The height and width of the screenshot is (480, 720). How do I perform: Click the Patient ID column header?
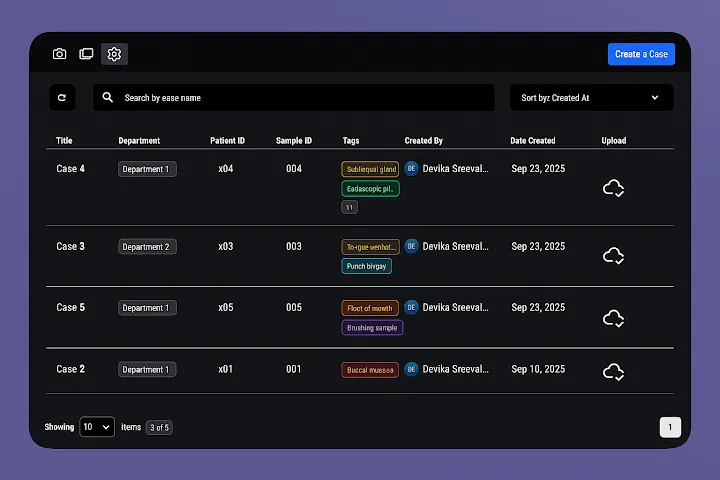point(227,141)
